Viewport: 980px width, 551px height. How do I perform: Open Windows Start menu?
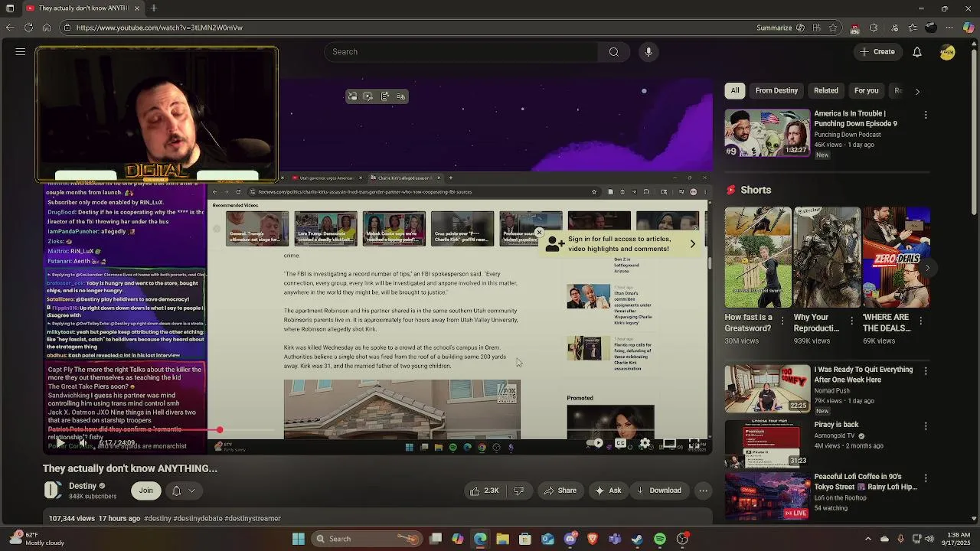coord(299,539)
